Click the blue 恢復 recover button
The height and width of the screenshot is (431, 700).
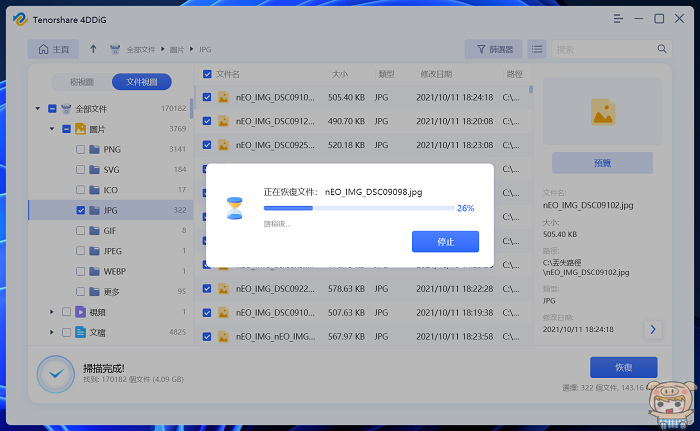623,367
